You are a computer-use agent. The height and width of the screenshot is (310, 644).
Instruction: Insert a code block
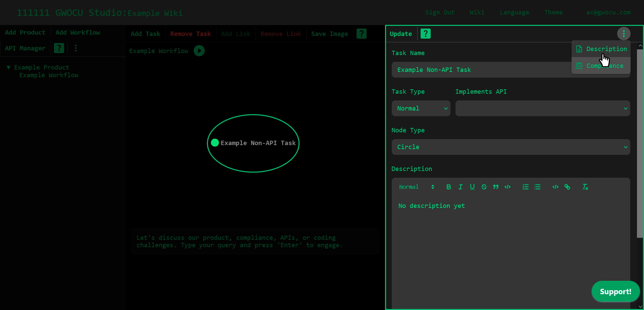(555, 187)
